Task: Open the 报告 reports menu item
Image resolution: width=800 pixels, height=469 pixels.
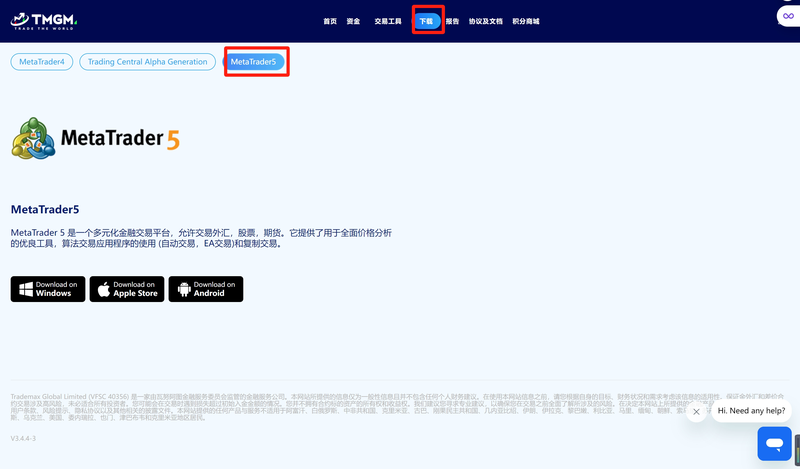Action: (x=452, y=21)
